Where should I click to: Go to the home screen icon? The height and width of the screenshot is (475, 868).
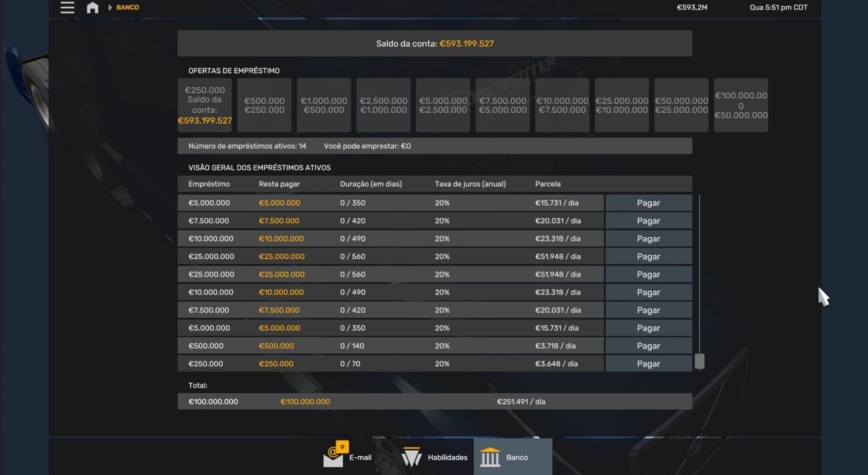[x=92, y=7]
